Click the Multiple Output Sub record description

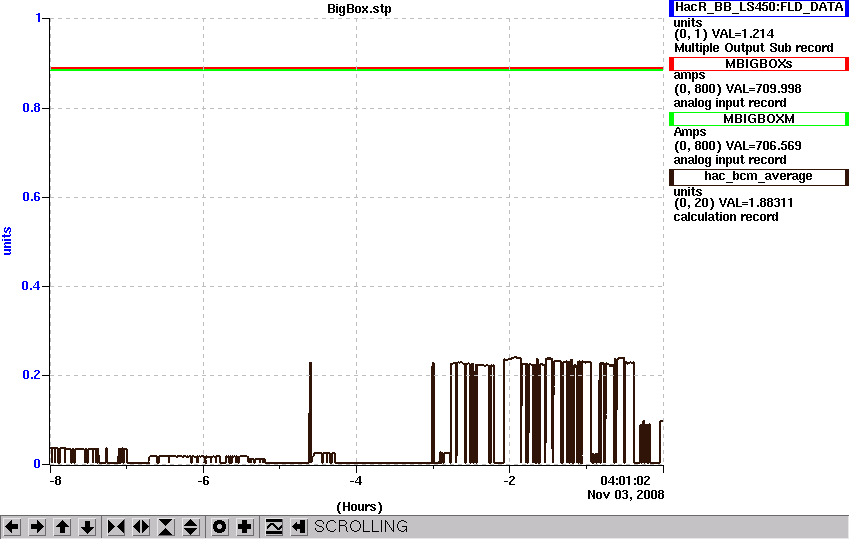coord(754,48)
